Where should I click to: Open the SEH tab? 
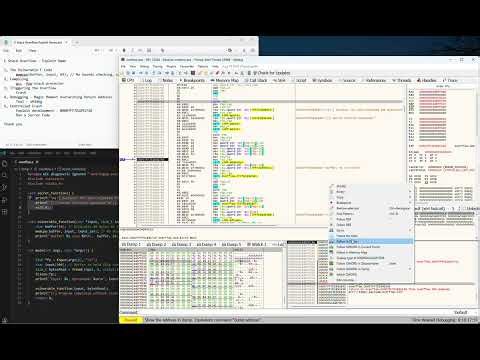[280, 80]
